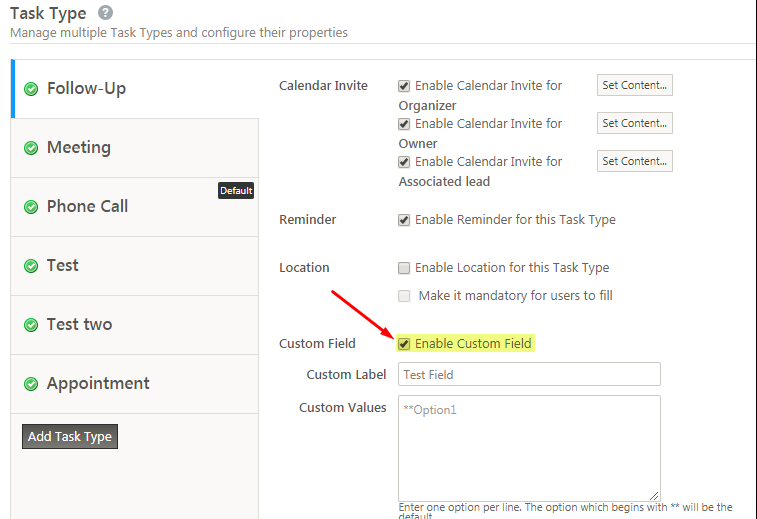Focus the Custom Values text area

529,447
